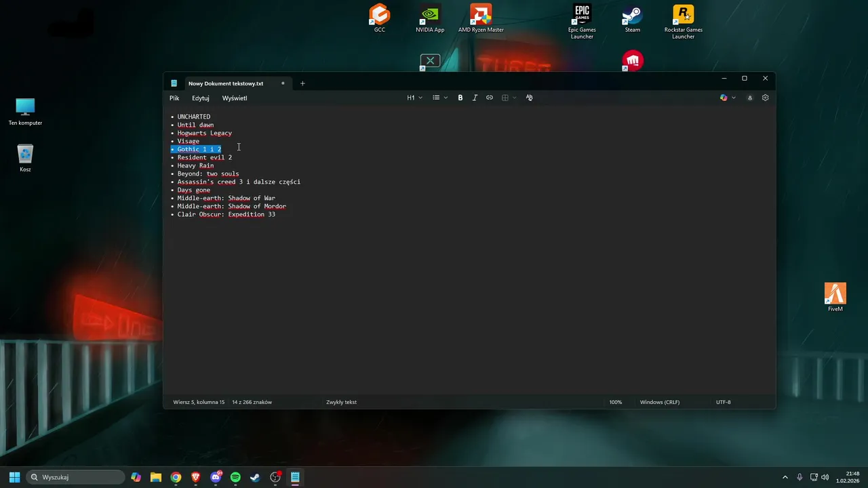This screenshot has height=488, width=868.
Task: Open File Explorer from the taskbar
Action: click(x=156, y=477)
